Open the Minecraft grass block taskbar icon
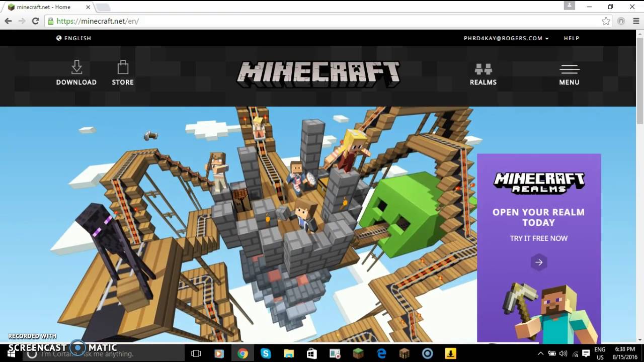 tap(358, 353)
